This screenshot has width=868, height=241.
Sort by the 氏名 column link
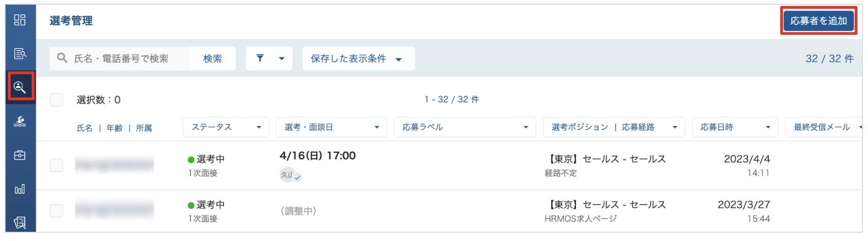(85, 128)
